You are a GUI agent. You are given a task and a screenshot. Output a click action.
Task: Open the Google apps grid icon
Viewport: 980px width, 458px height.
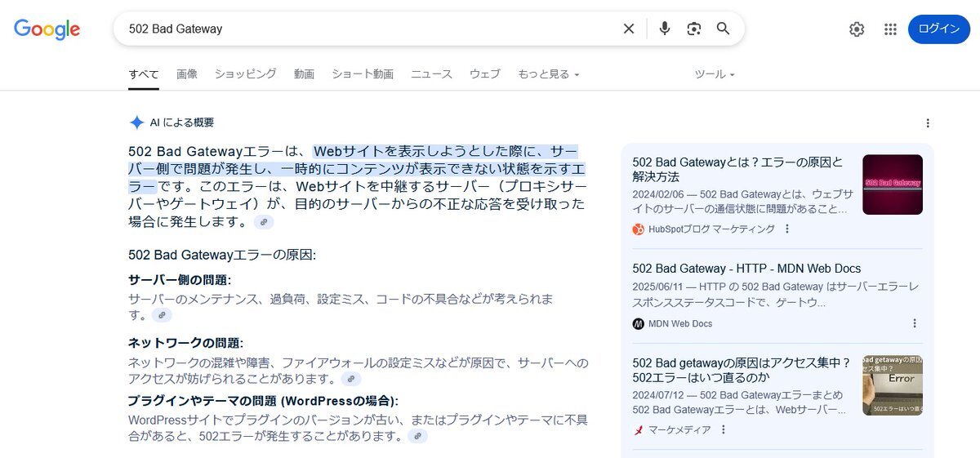(x=891, y=29)
